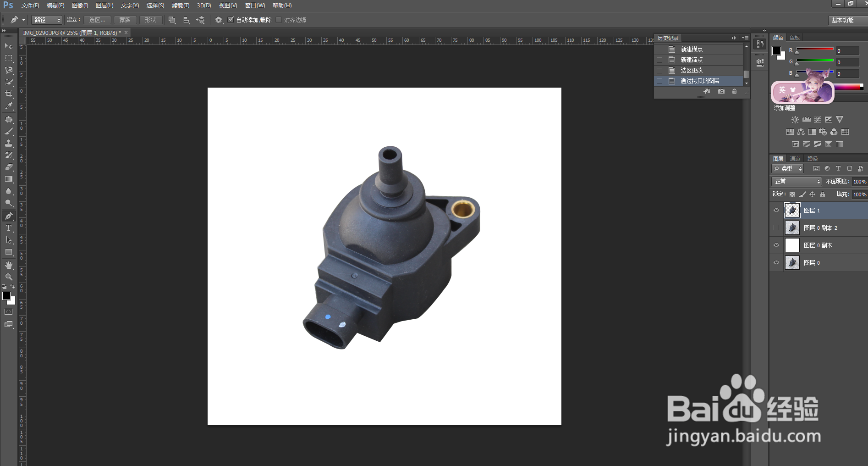This screenshot has width=868, height=466.
Task: Select the Horizontal Type tool
Action: point(9,228)
